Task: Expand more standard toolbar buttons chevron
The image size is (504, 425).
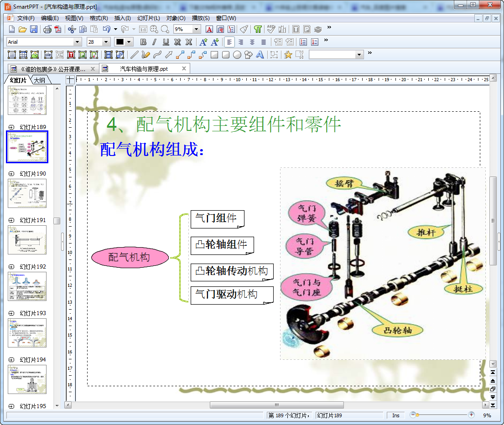Action: (329, 27)
